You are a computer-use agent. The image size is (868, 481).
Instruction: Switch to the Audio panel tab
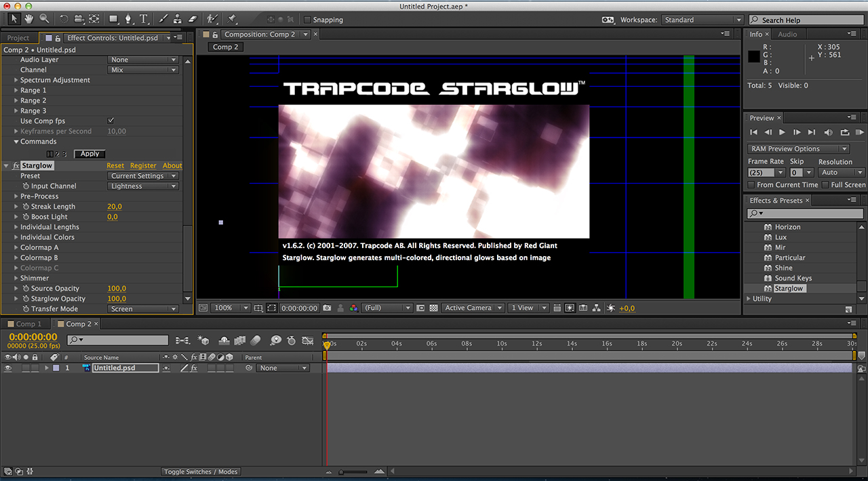pyautogui.click(x=787, y=35)
